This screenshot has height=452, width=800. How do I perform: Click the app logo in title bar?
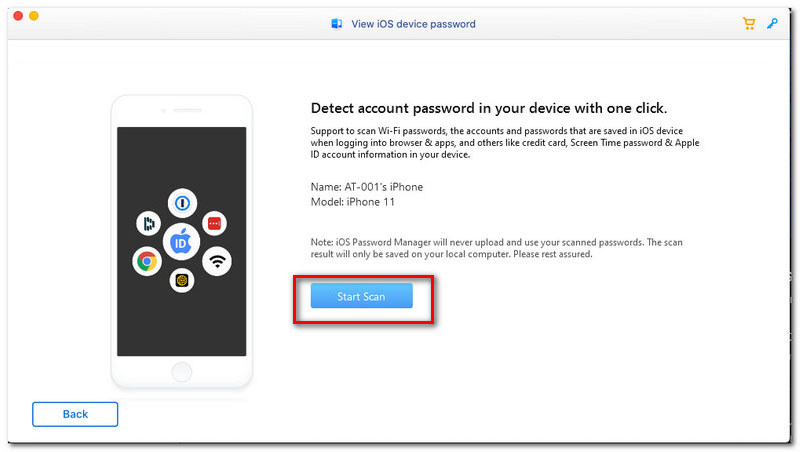336,24
